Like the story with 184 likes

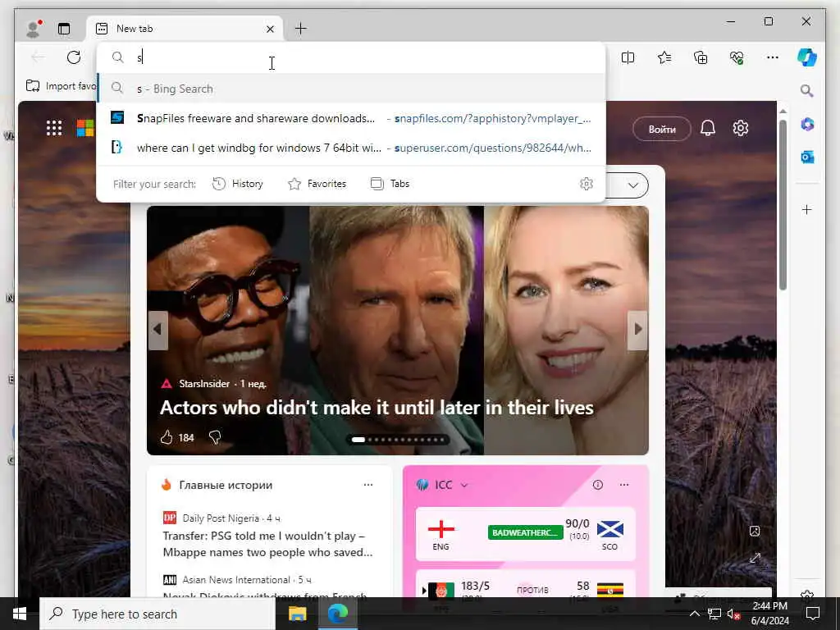click(x=177, y=438)
